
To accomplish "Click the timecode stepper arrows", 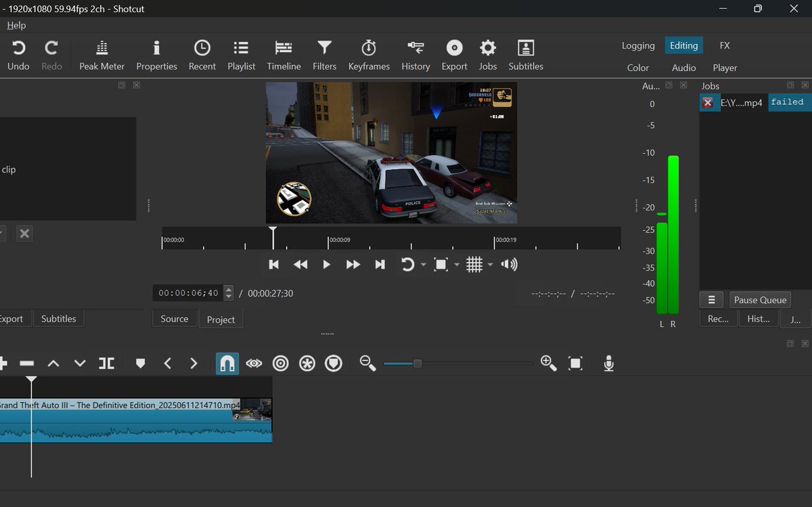I will [229, 293].
